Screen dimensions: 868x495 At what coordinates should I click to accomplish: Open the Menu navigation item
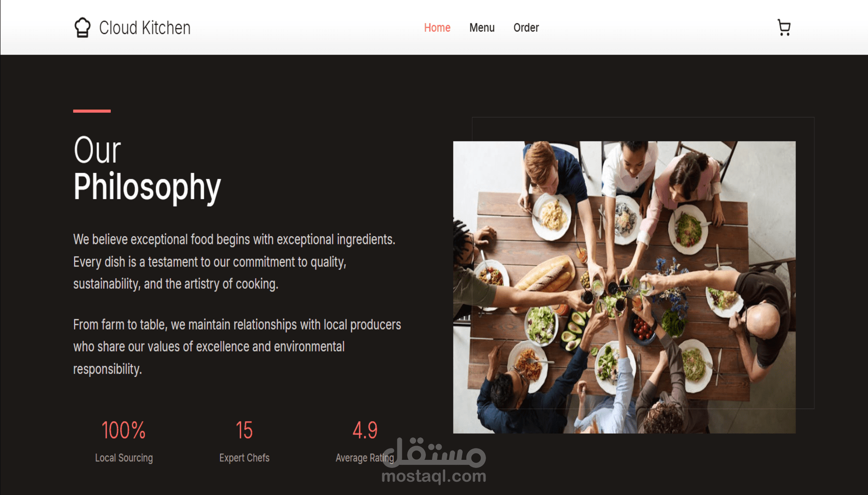point(482,28)
